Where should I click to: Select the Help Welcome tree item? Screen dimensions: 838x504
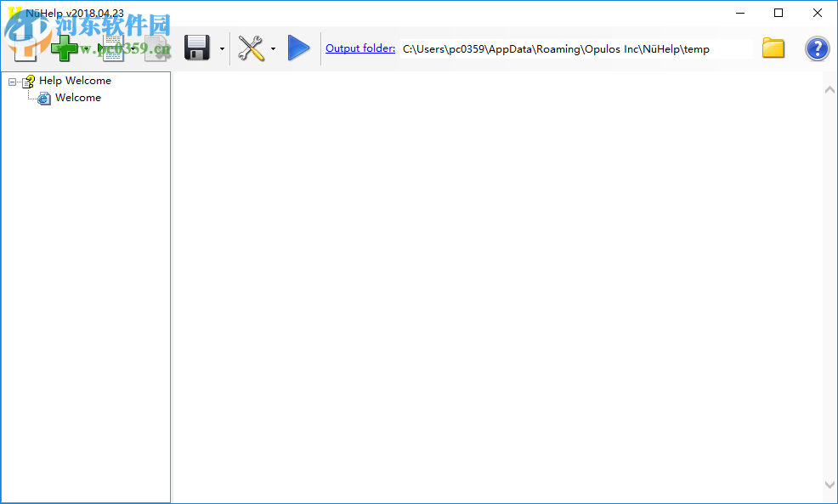tap(75, 81)
